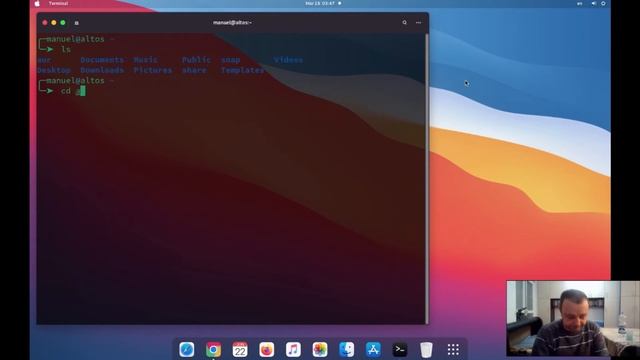Click the Terminal icon in dock
The height and width of the screenshot is (360, 640).
tap(400, 349)
